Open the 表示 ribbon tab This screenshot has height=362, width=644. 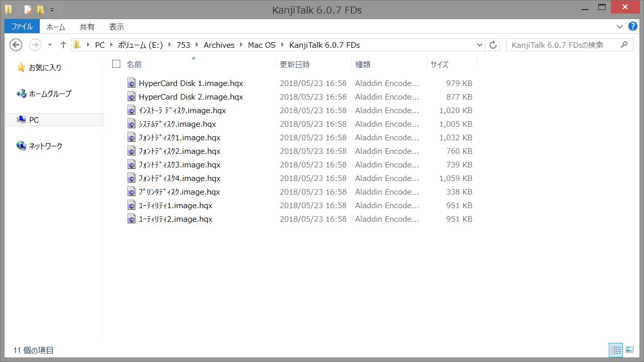click(117, 27)
